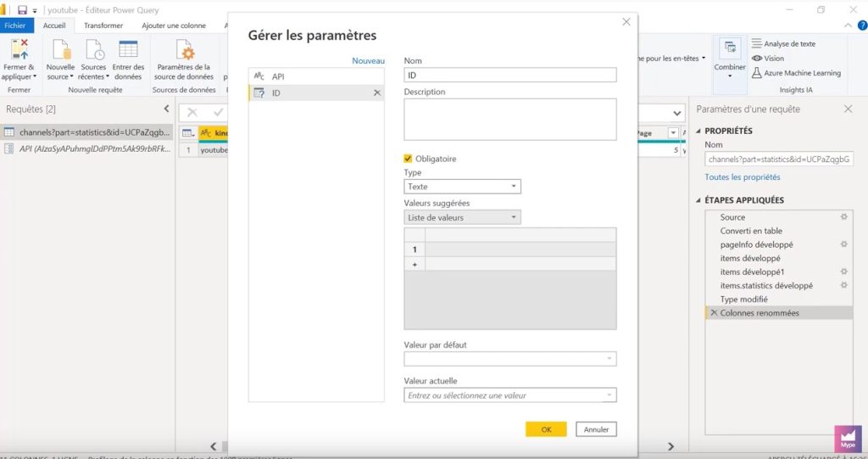Collapse the Requêtes pane chevron
The width and height of the screenshot is (868, 459).
click(x=166, y=109)
